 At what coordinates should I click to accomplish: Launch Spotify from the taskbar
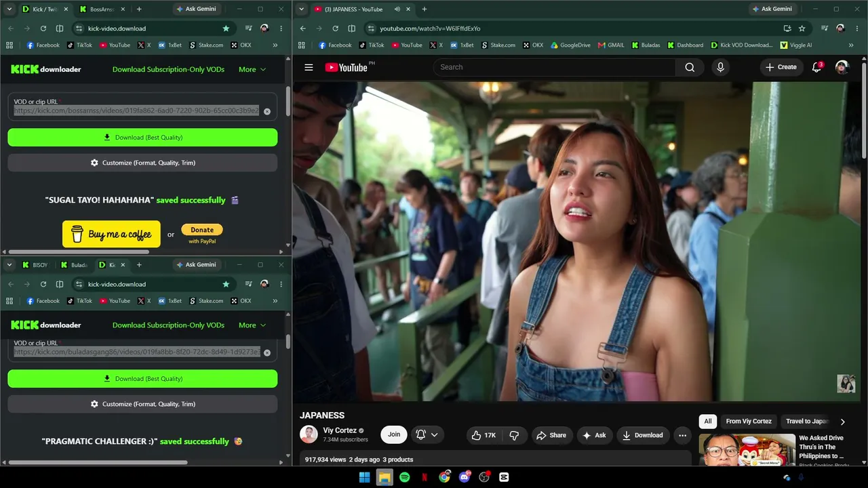point(405,477)
